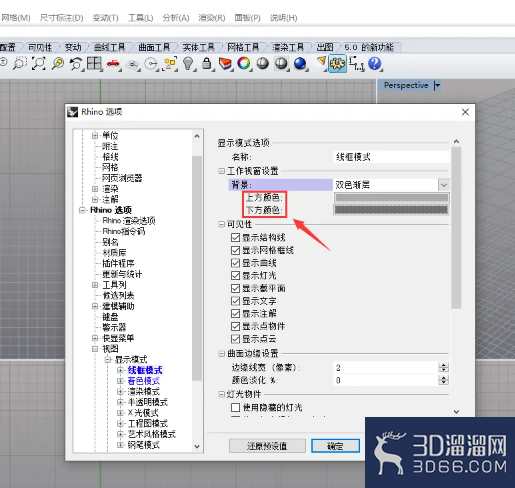
Task: Increase the 边缘线宽 stepper value
Action: [443, 365]
